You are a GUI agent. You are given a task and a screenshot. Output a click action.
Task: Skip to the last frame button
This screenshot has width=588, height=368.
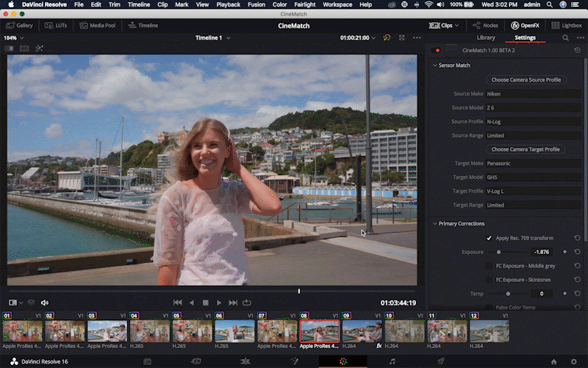tap(233, 302)
